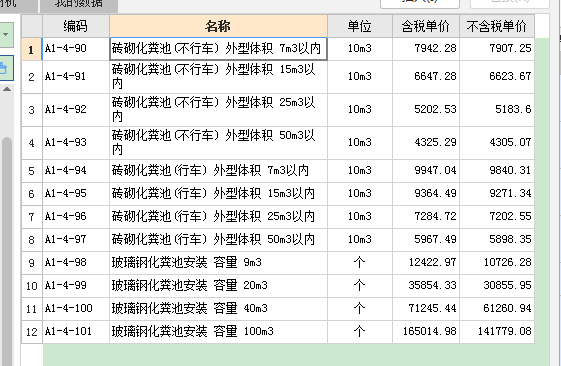Click tax-inclusive price 5967.49
The width and height of the screenshot is (561, 366).
tap(426, 240)
